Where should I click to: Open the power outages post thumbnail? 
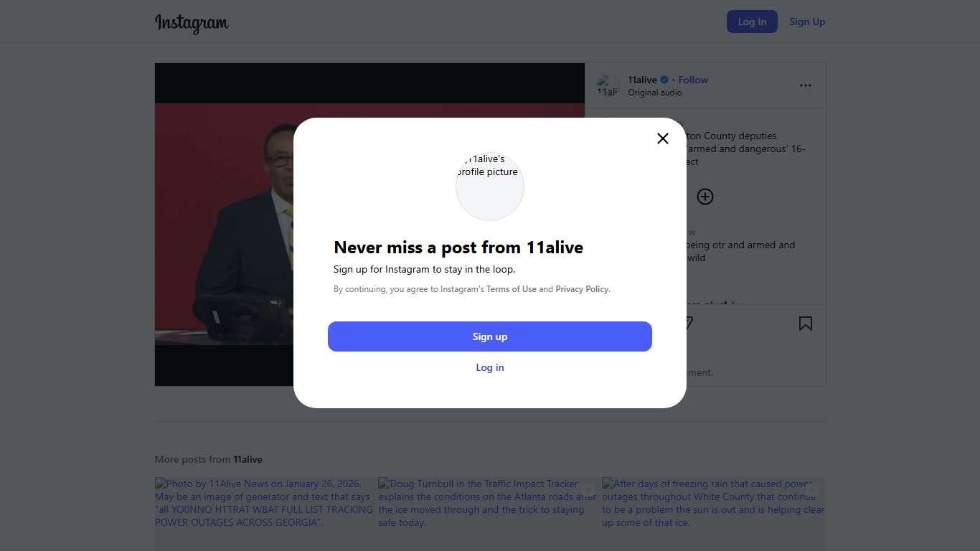coord(264,514)
